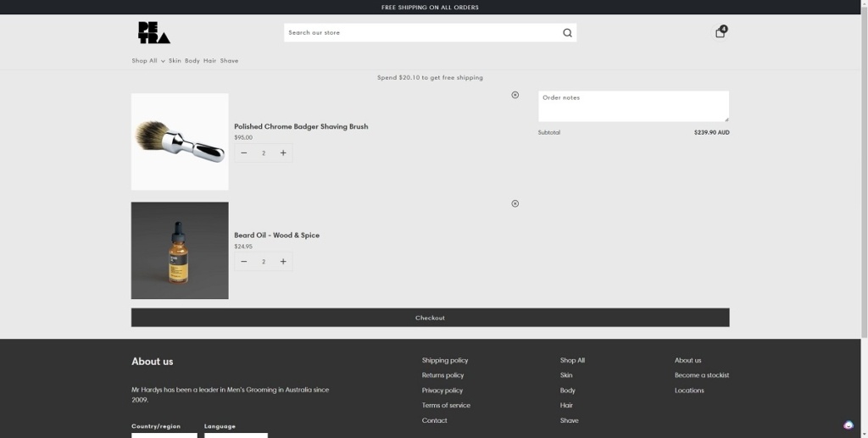Screen dimensions: 868x438
Task: Increase shaving brush quantity with plus
Action: pyautogui.click(x=283, y=153)
